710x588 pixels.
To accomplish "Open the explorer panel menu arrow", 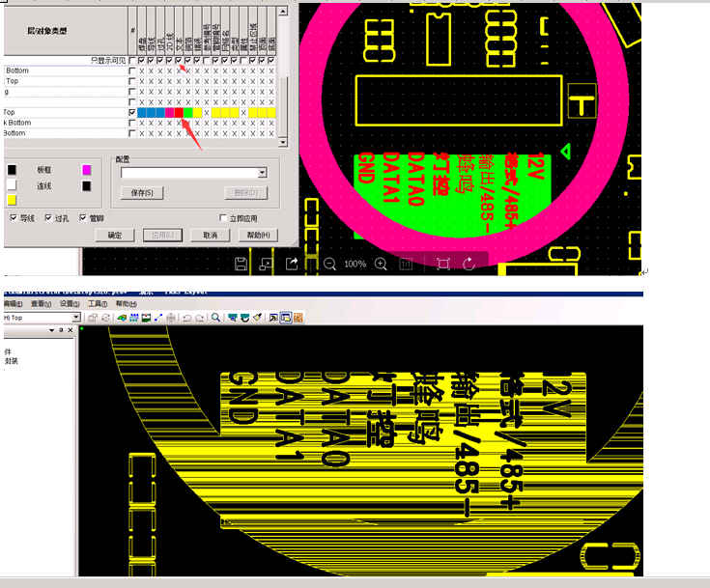I will tap(51, 330).
